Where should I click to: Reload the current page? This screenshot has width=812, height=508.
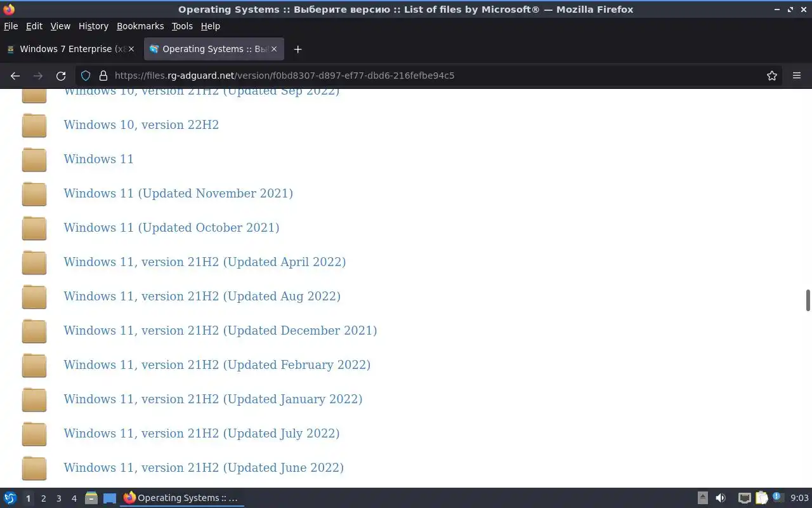[61, 76]
